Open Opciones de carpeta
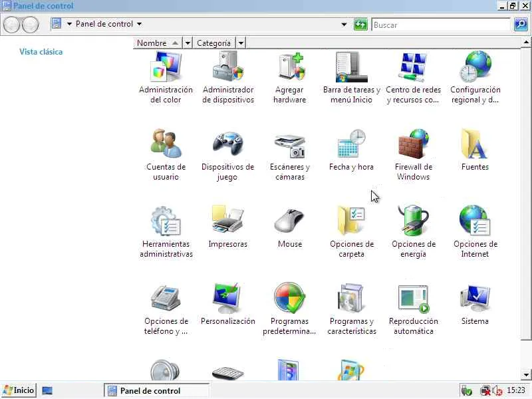This screenshot has width=532, height=399. [352, 232]
